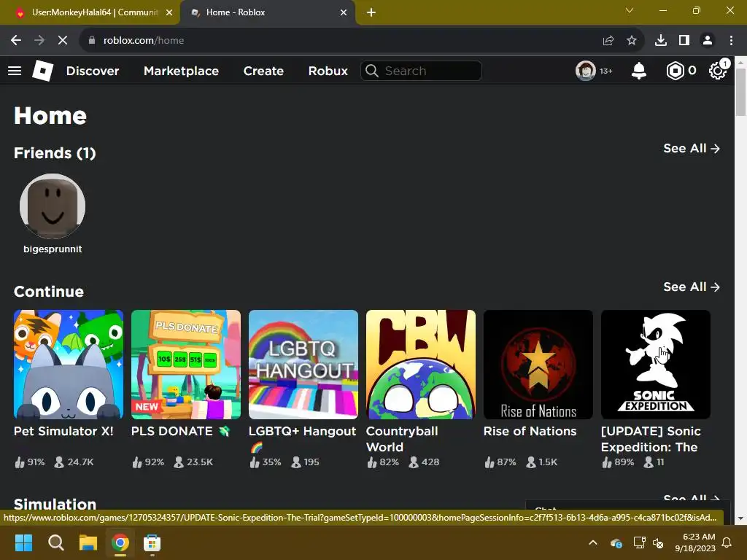
Task: Select the Home - Roblox tab
Action: point(268,12)
